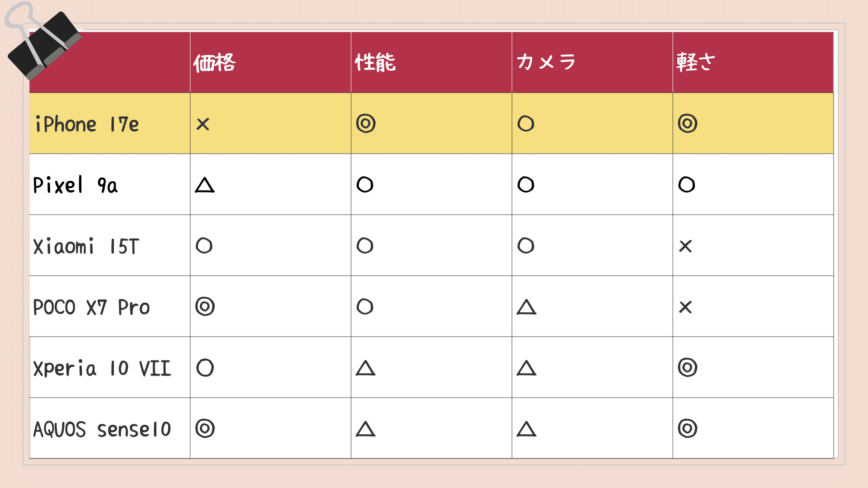The height and width of the screenshot is (488, 868).
Task: Click the Pixel 9a row label
Action: [75, 185]
